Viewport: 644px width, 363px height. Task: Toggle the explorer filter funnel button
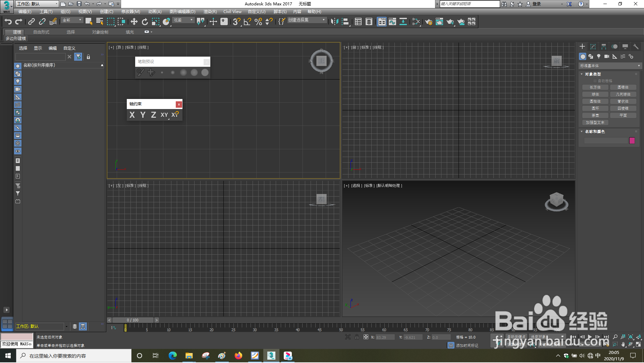[78, 57]
